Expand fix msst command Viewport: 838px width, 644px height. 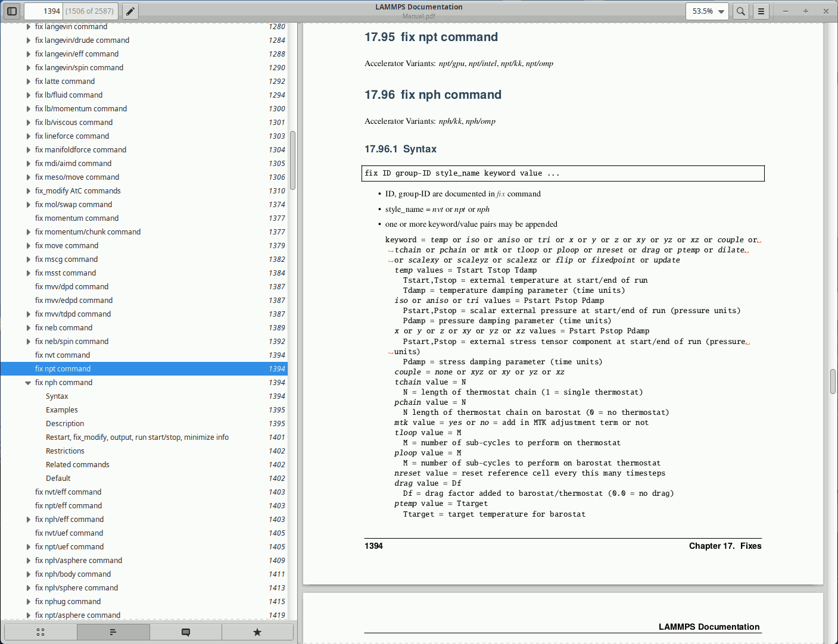[x=28, y=273]
